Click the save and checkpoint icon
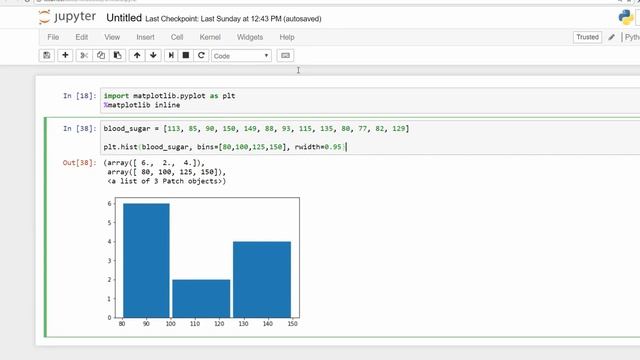640x360 pixels. click(47, 56)
